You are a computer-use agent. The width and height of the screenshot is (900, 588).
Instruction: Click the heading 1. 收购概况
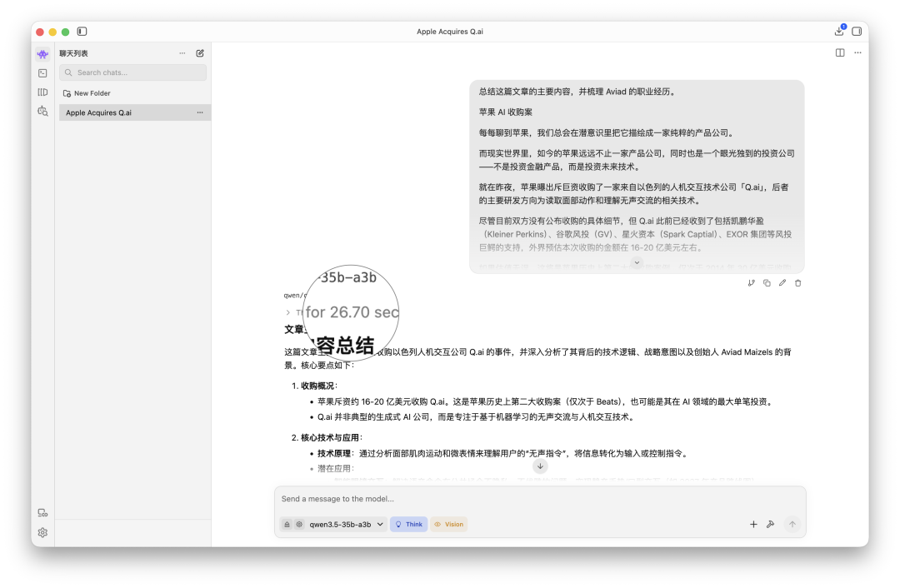click(x=314, y=386)
